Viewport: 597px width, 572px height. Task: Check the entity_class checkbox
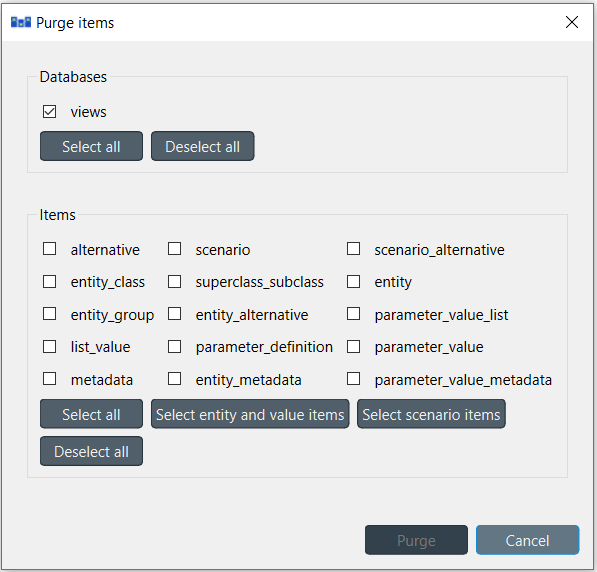[49, 282]
